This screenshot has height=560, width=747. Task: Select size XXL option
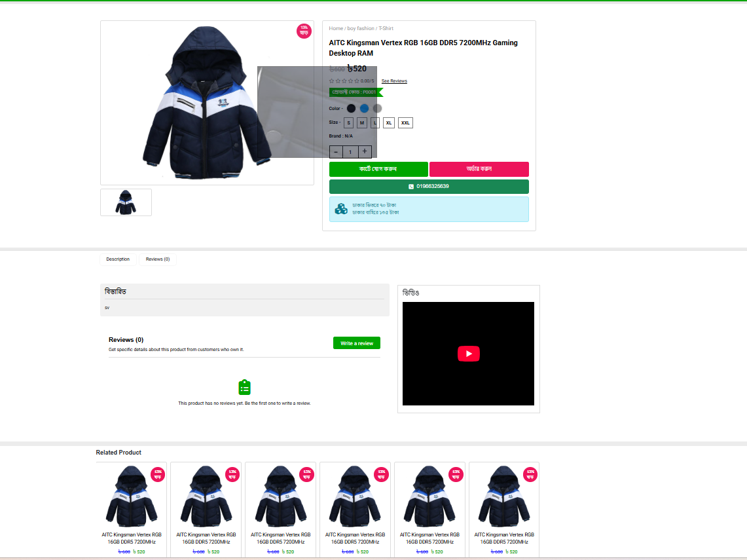(405, 123)
